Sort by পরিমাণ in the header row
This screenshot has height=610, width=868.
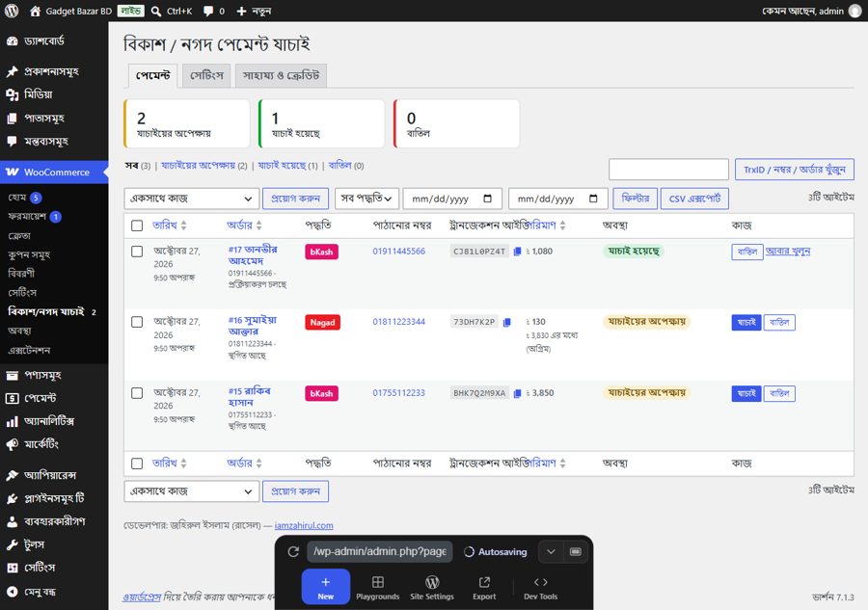click(548, 225)
